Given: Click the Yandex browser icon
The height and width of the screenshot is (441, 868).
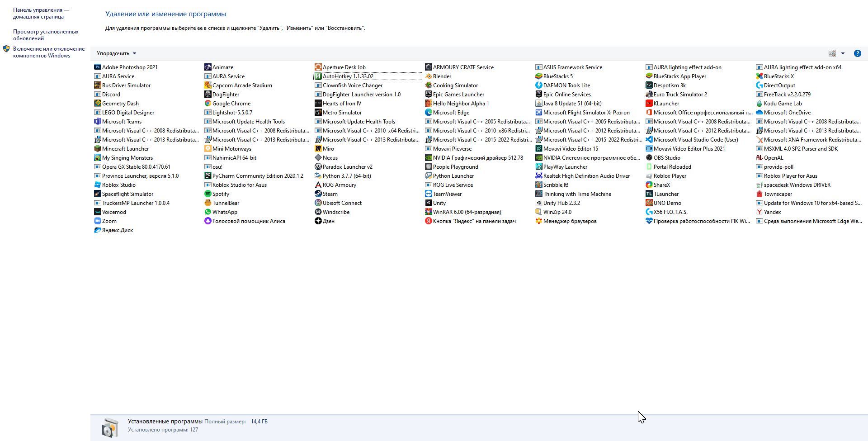Looking at the screenshot, I should tap(759, 212).
